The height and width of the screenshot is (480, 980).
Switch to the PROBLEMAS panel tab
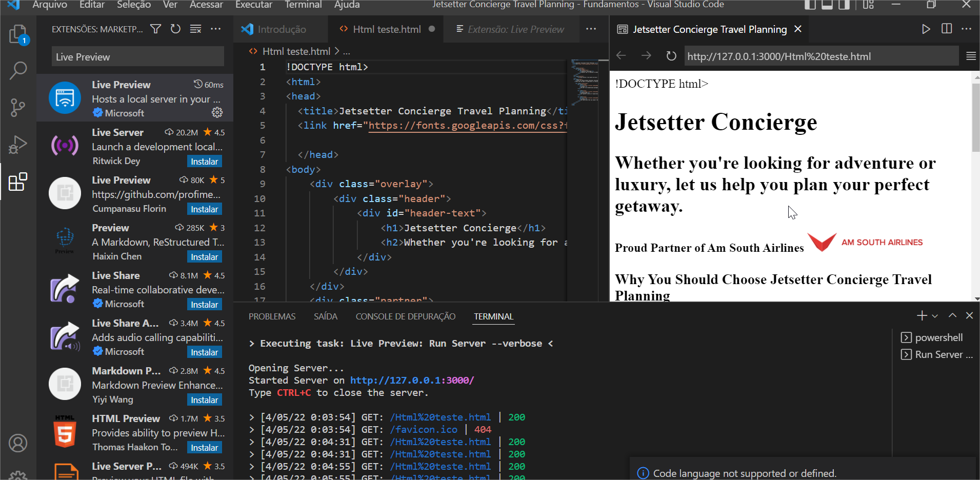point(272,316)
